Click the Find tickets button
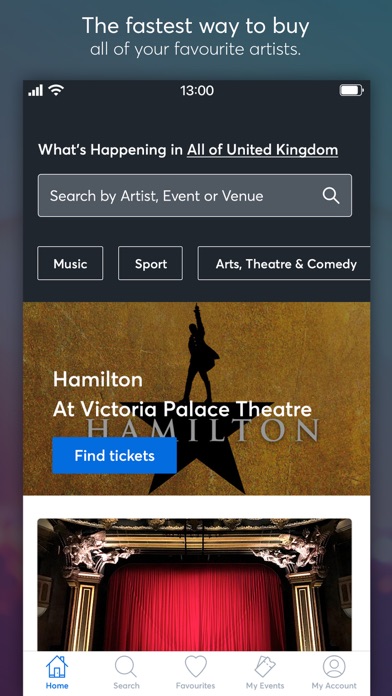 (115, 455)
